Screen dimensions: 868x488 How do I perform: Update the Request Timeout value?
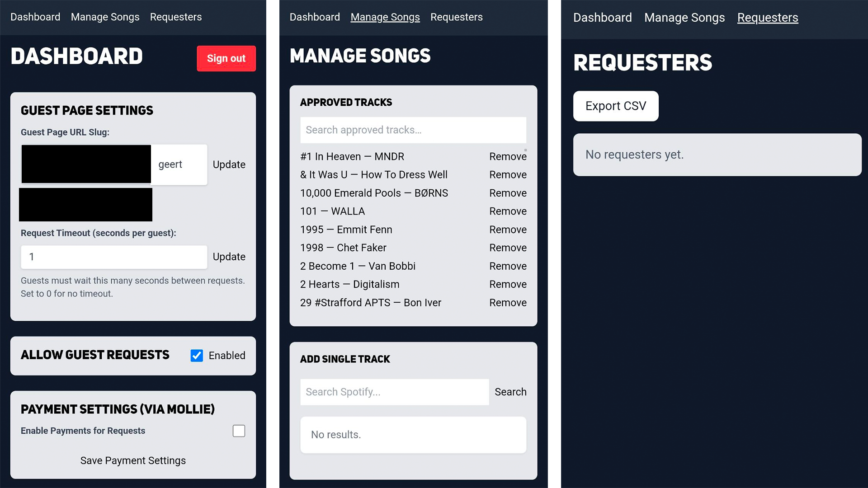click(x=229, y=257)
